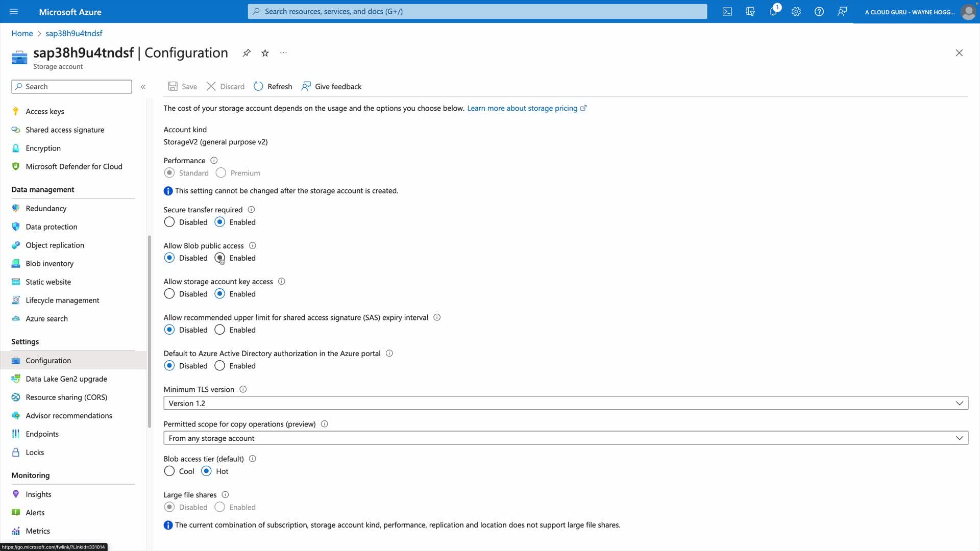Enable Allow Blob public access
The image size is (980, 551).
pos(220,258)
